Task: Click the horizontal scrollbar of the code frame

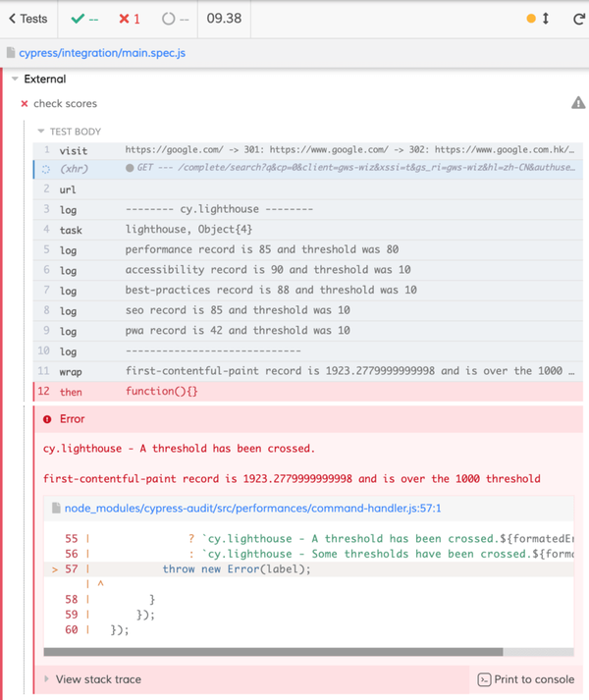Action: coord(273,652)
